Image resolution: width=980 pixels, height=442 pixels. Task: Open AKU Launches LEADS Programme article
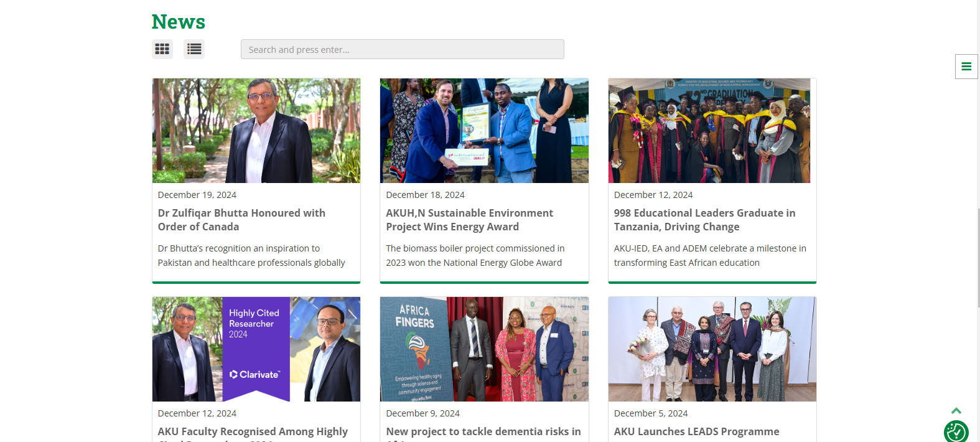pyautogui.click(x=696, y=431)
